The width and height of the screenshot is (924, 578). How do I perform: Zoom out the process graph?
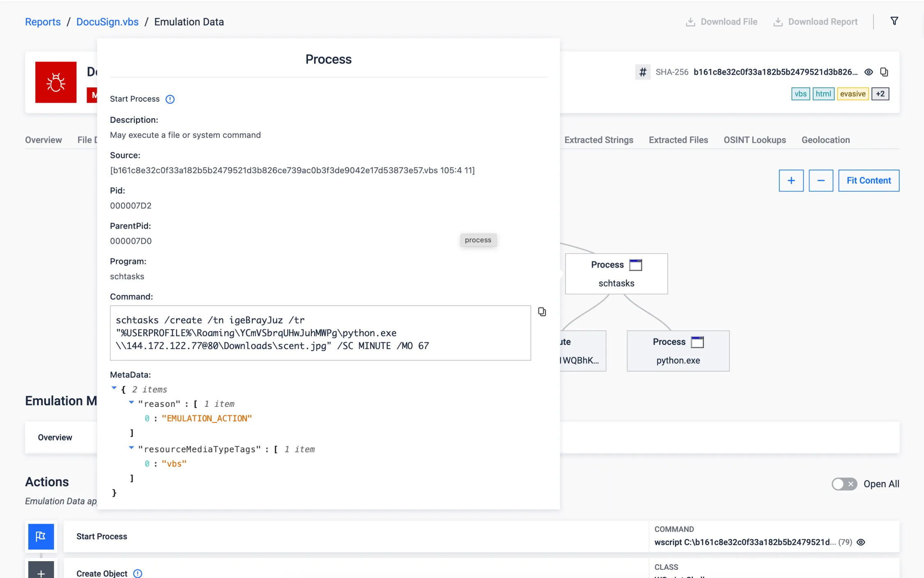[821, 181]
